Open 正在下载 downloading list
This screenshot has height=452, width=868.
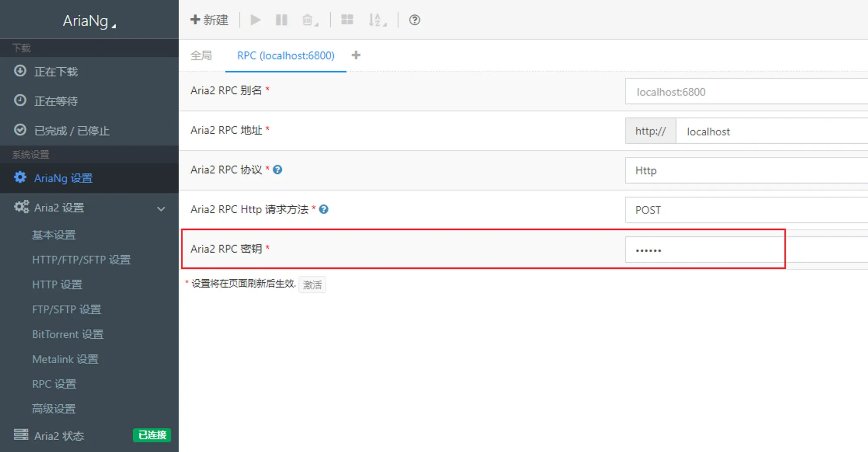pyautogui.click(x=89, y=72)
